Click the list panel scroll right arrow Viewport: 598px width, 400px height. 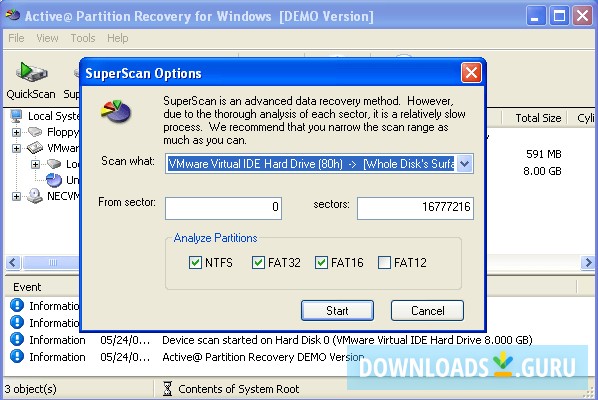point(588,262)
